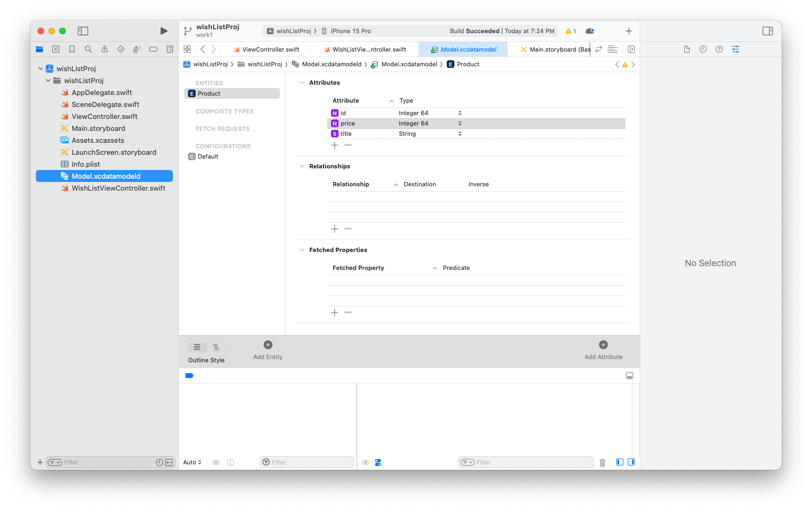Open the Find navigator magnifier icon
812x510 pixels.
click(x=88, y=49)
